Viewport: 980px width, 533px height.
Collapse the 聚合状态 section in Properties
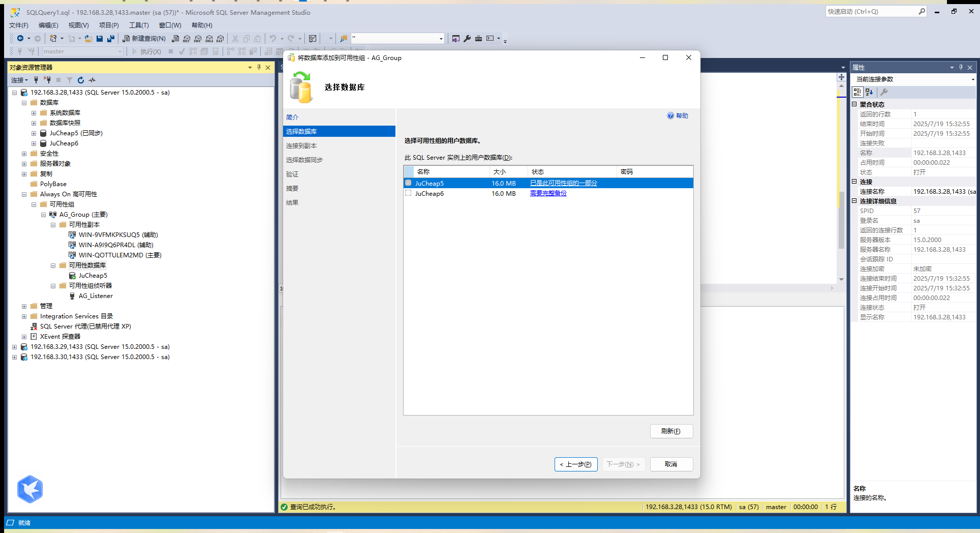(x=854, y=104)
